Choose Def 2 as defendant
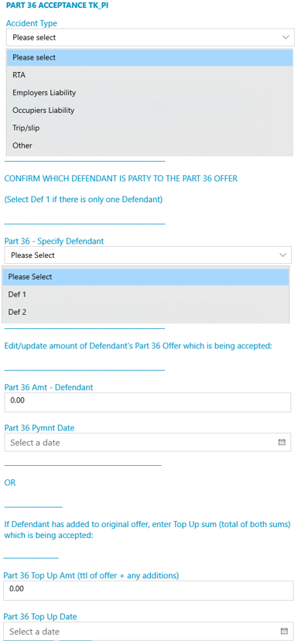298x644 pixels. 146,312
